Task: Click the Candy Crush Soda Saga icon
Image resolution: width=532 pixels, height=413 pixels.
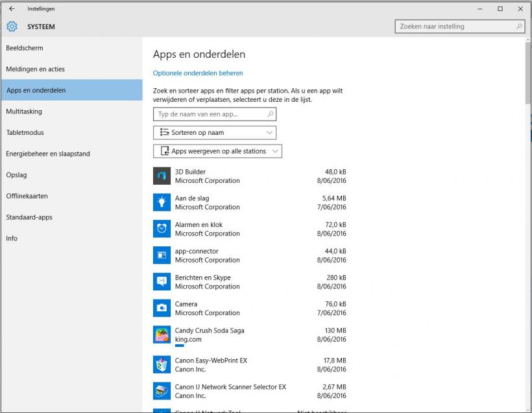Action: point(162,335)
